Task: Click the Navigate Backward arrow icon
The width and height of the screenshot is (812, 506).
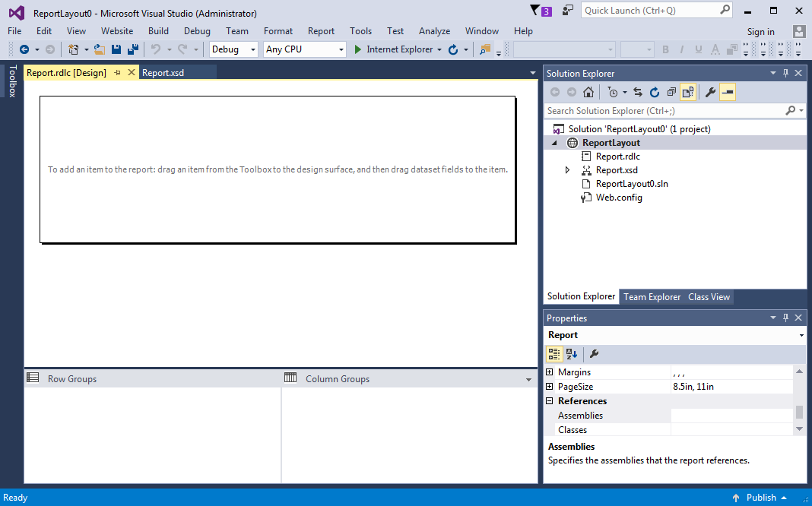Action: (x=24, y=49)
